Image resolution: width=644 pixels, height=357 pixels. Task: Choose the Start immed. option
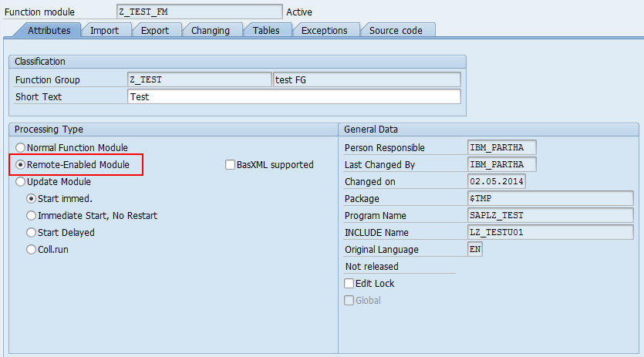tap(31, 199)
